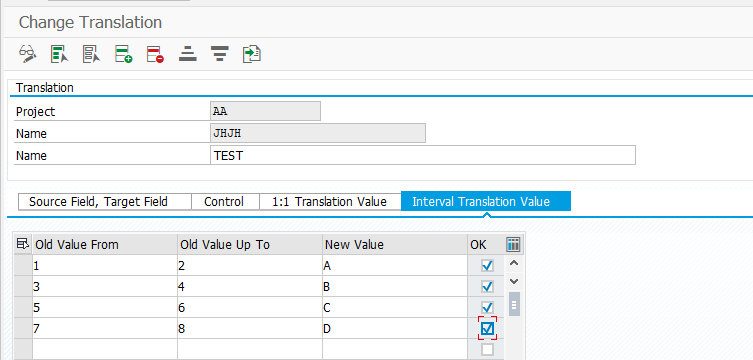Viewport: 753px width, 360px height.
Task: Uncheck OK checkbox for row with value B
Action: click(x=487, y=287)
